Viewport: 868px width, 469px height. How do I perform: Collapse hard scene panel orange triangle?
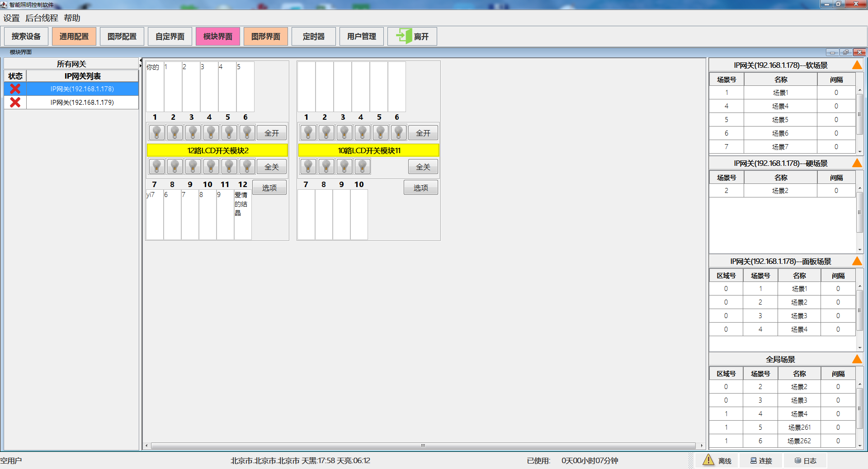click(857, 163)
